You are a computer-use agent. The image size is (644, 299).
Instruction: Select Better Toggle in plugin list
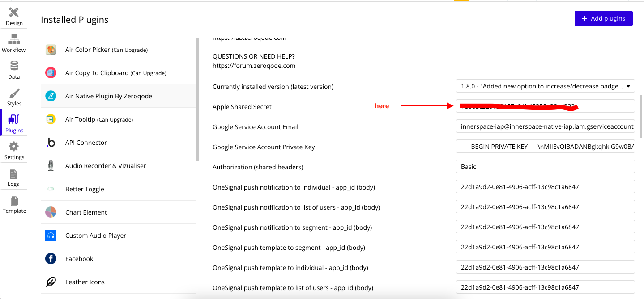[85, 189]
